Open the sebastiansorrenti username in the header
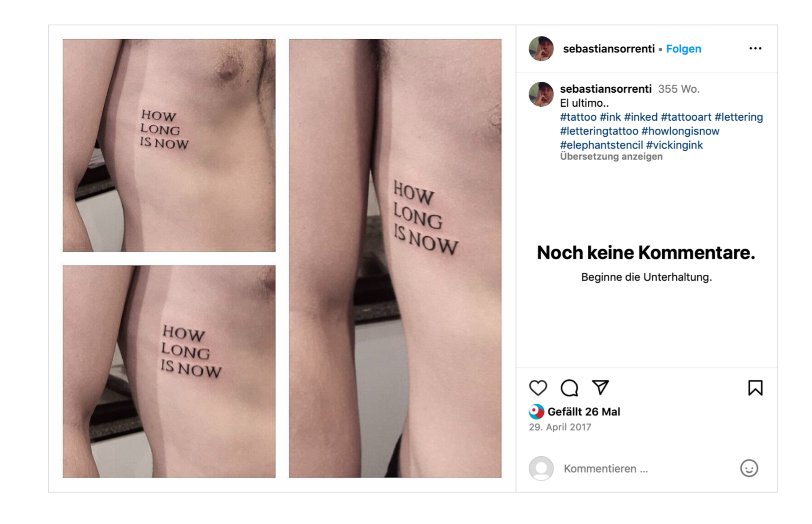812x524 pixels. click(608, 49)
